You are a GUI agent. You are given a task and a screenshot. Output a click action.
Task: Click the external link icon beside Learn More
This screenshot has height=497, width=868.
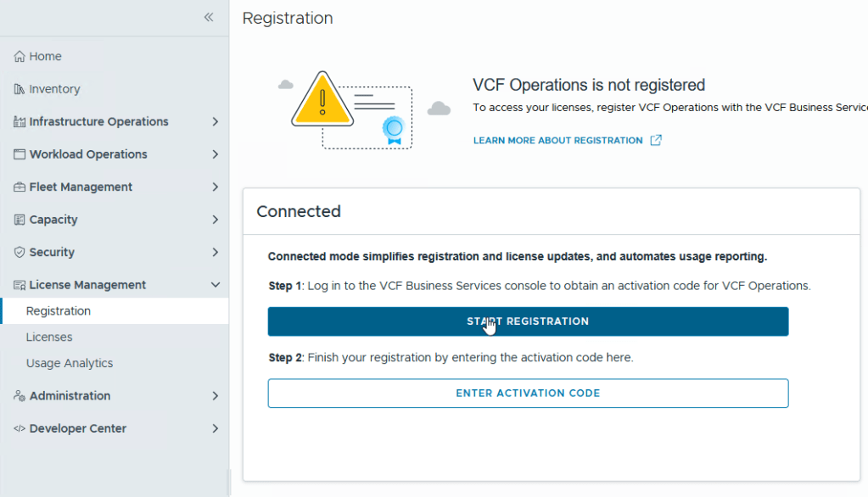pyautogui.click(x=656, y=140)
